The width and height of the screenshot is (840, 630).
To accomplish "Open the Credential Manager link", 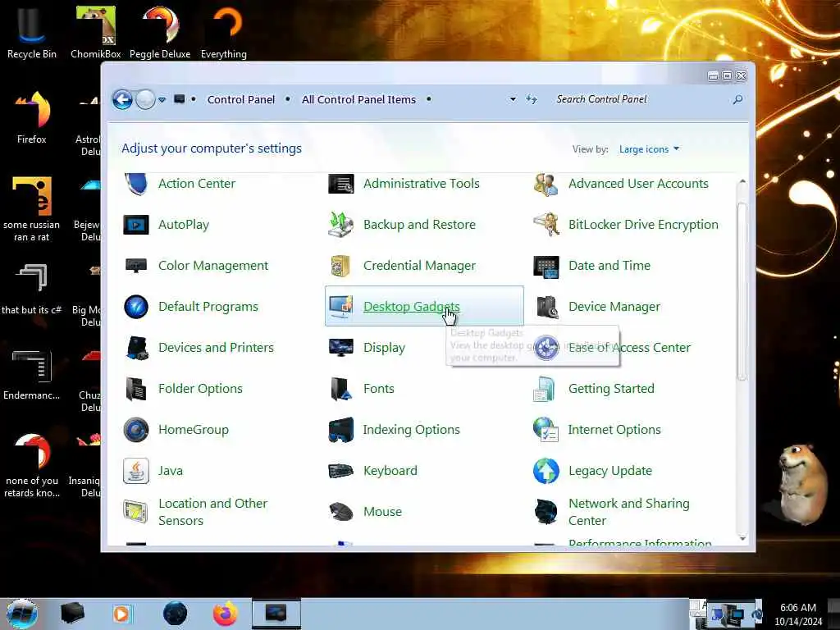I will click(419, 266).
